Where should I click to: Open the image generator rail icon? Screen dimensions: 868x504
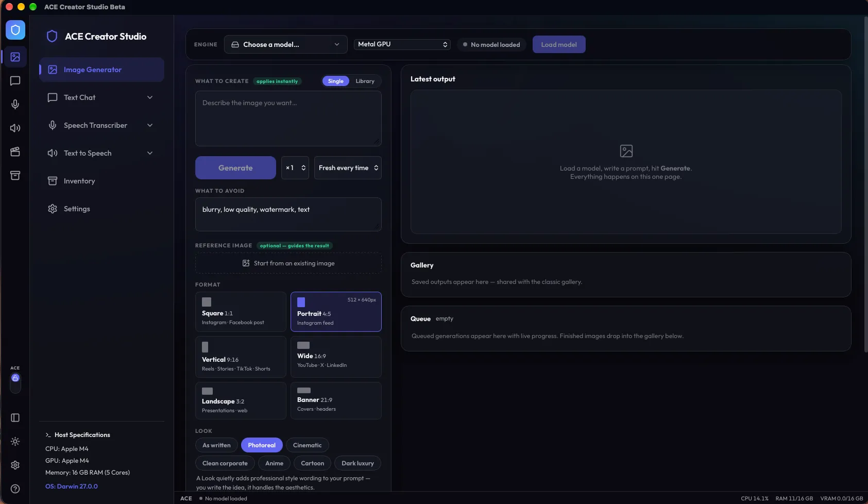pyautogui.click(x=15, y=57)
